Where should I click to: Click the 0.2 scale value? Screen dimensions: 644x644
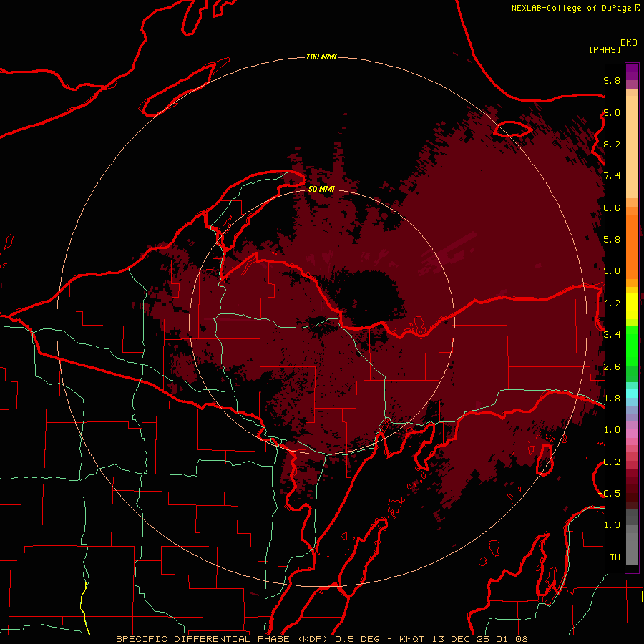(x=612, y=462)
